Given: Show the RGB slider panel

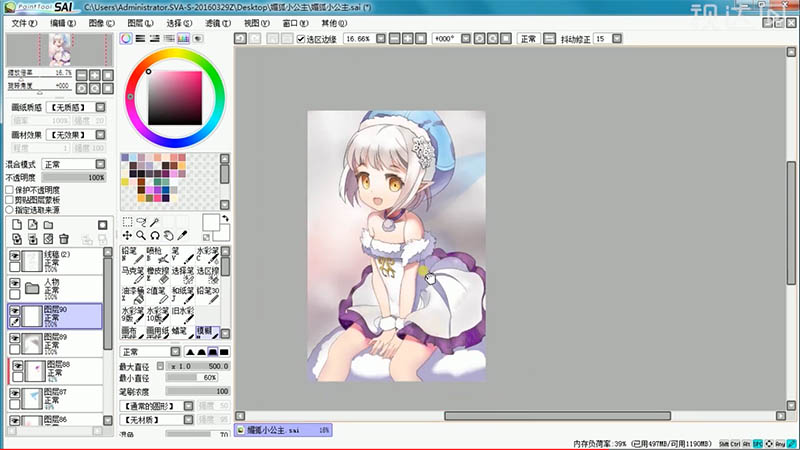Looking at the screenshot, I should coord(140,39).
